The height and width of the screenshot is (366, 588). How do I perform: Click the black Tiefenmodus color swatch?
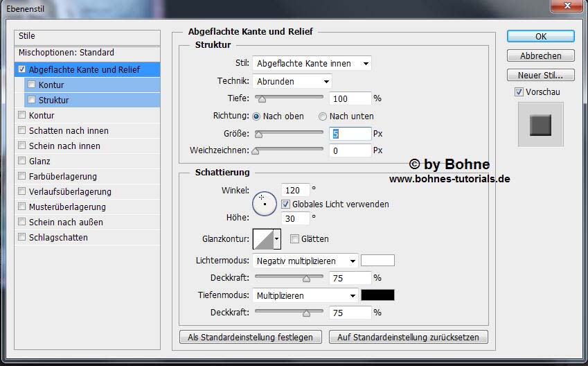coord(377,295)
